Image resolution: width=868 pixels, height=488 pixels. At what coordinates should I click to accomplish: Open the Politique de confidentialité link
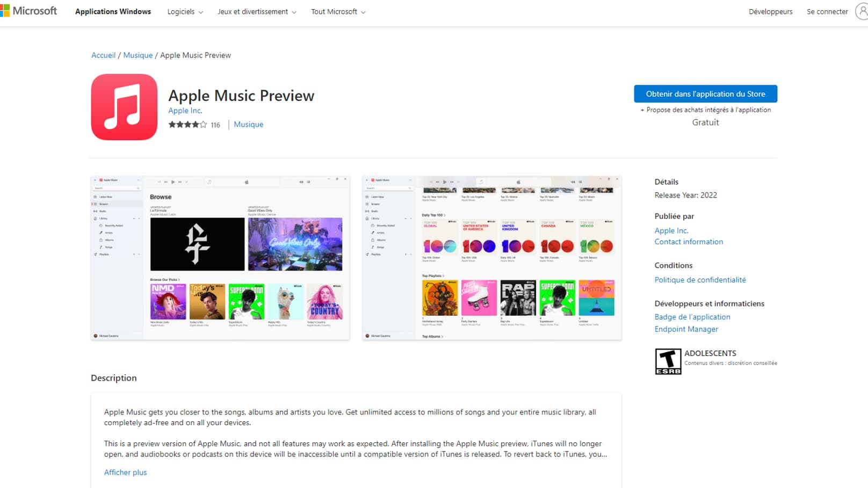pyautogui.click(x=700, y=279)
